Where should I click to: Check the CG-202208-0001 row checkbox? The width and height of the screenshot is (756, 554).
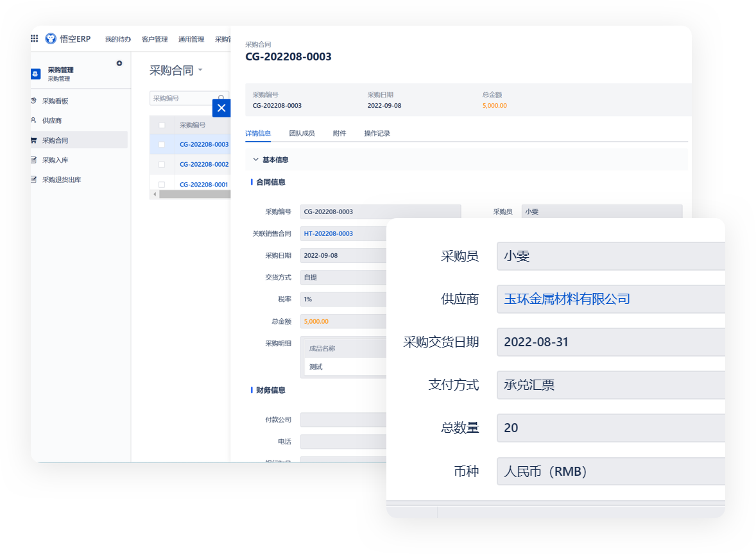(x=162, y=185)
